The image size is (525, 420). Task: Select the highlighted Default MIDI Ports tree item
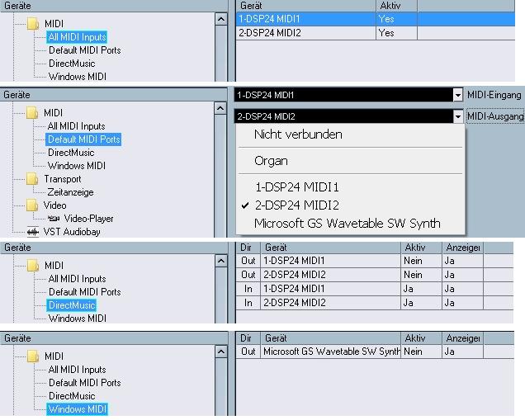(x=83, y=139)
